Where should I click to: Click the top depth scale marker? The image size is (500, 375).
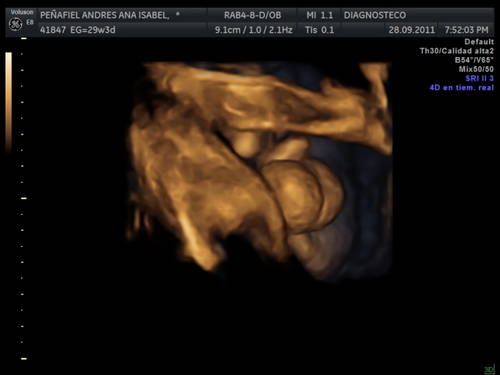pos(24,39)
